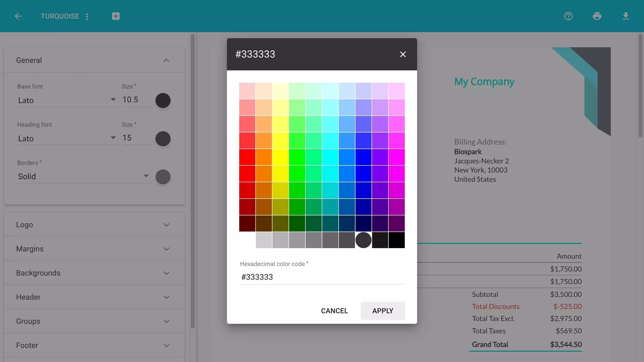Screen dimensions: 644x362
Task: Click the APPLY button to confirm color
Action: point(383,310)
